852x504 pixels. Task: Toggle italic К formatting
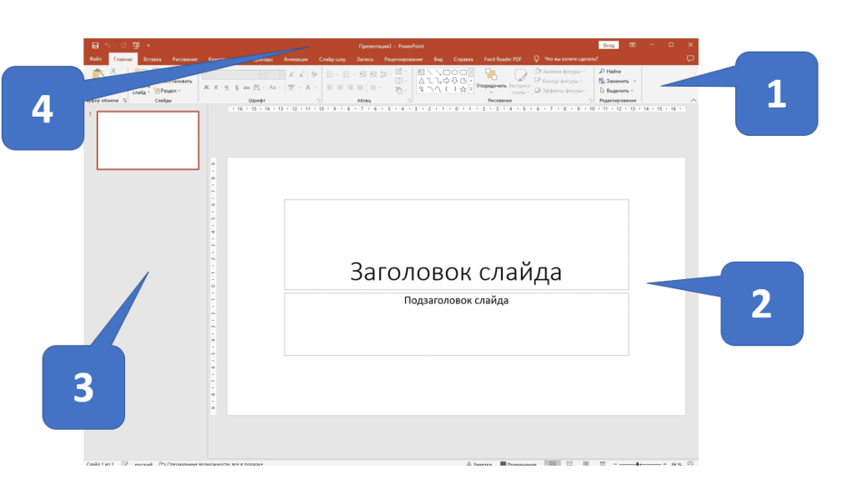pyautogui.click(x=217, y=88)
